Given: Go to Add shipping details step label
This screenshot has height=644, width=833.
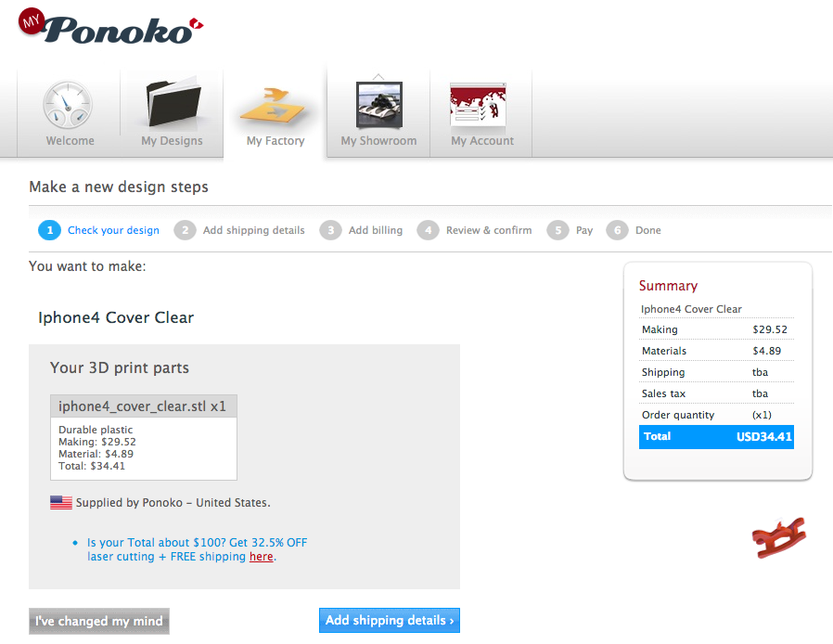Looking at the screenshot, I should (254, 230).
